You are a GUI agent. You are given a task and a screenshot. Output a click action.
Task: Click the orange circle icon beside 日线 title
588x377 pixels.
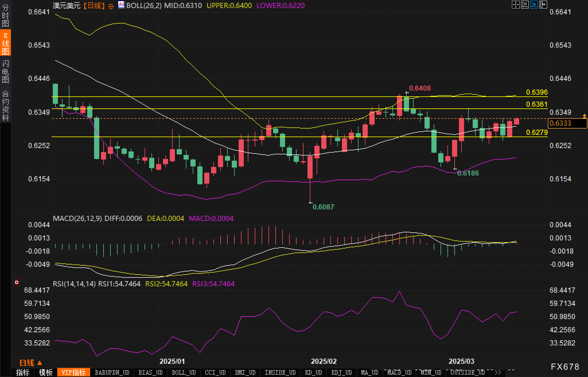point(111,6)
